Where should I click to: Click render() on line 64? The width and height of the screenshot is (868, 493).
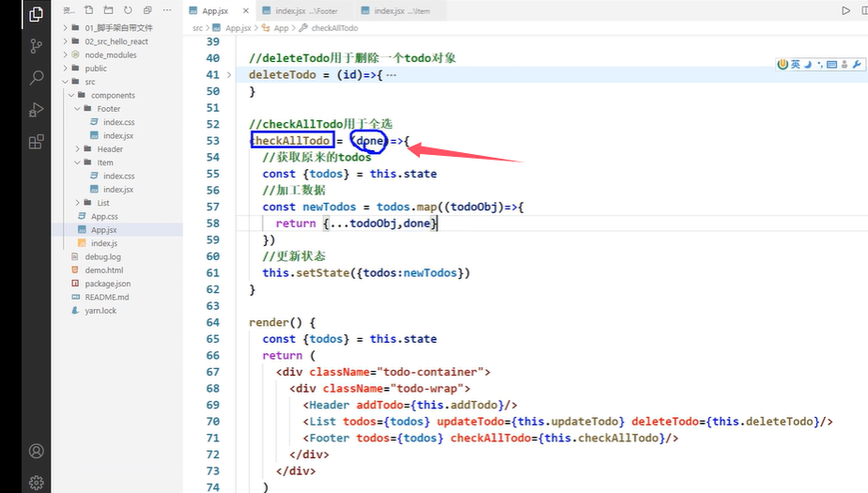coord(275,323)
